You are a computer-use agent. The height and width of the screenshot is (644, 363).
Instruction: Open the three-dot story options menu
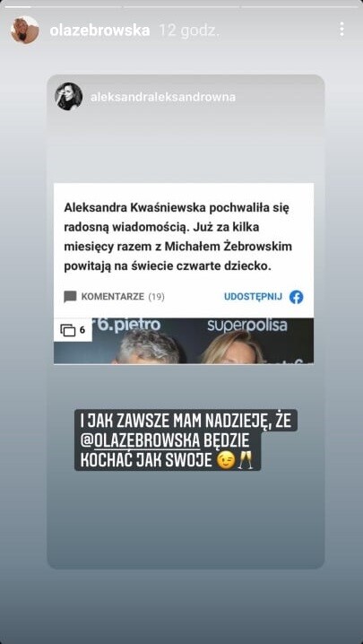341,30
